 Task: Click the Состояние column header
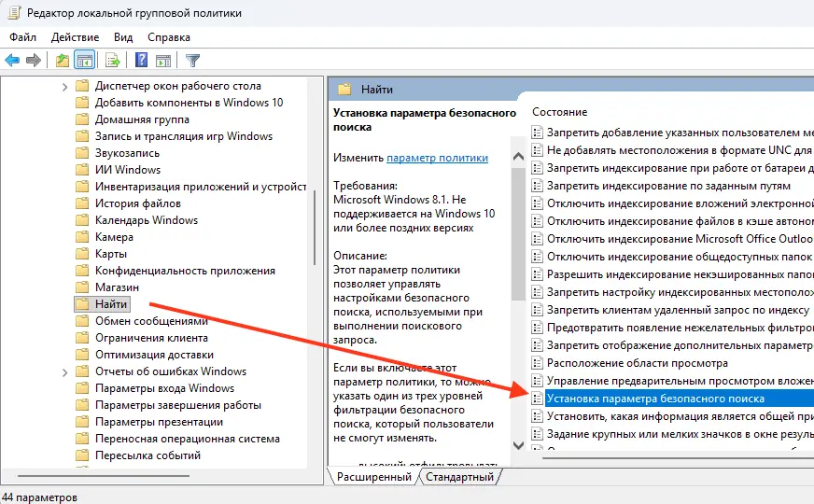point(560,112)
